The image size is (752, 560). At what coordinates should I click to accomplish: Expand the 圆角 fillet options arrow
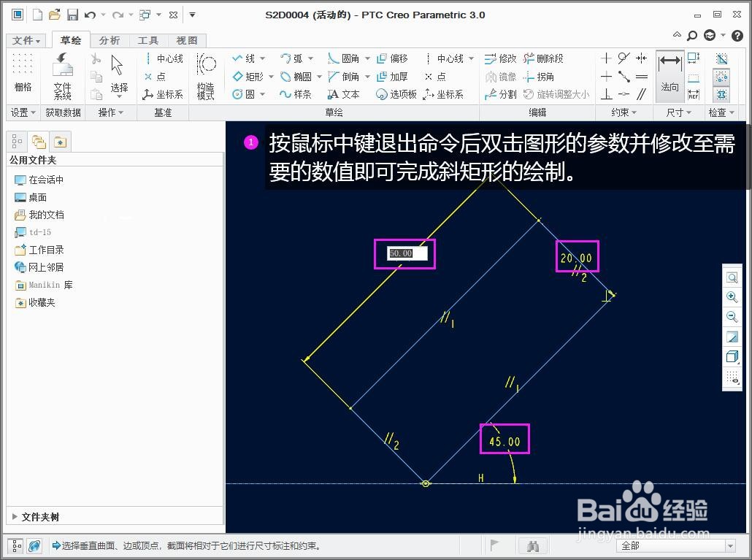click(367, 58)
